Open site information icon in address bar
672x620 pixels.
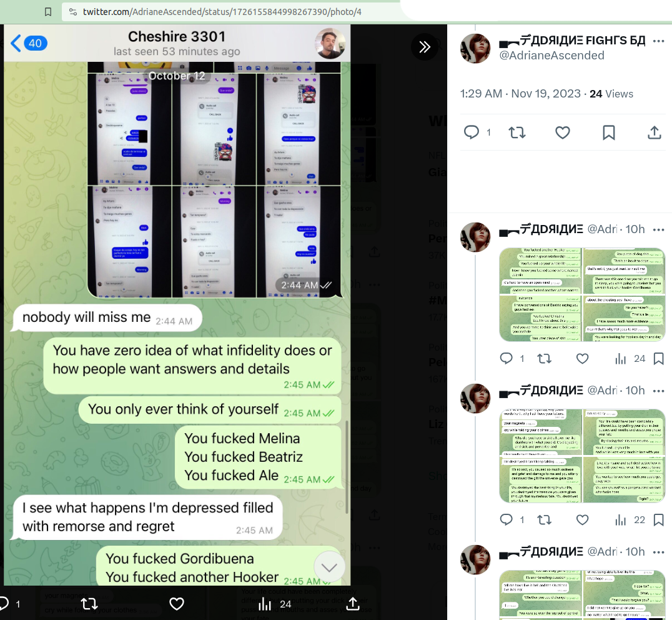point(73,12)
